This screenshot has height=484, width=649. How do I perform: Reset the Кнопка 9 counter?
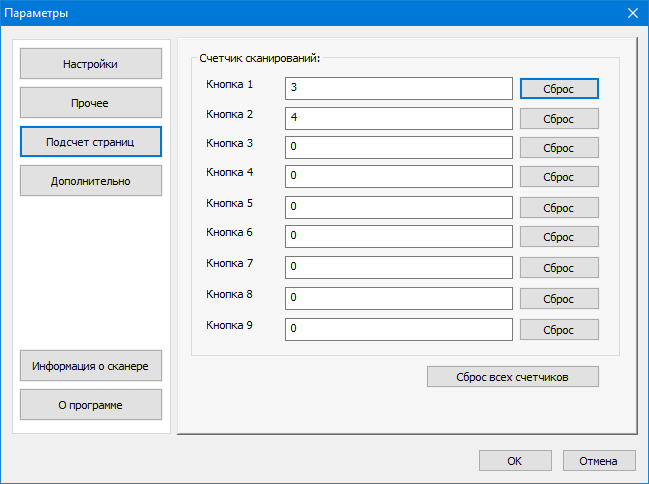(559, 329)
